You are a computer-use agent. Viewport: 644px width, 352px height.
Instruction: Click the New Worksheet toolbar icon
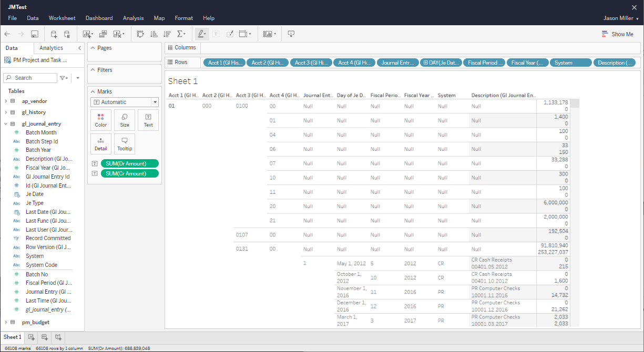tap(88, 34)
